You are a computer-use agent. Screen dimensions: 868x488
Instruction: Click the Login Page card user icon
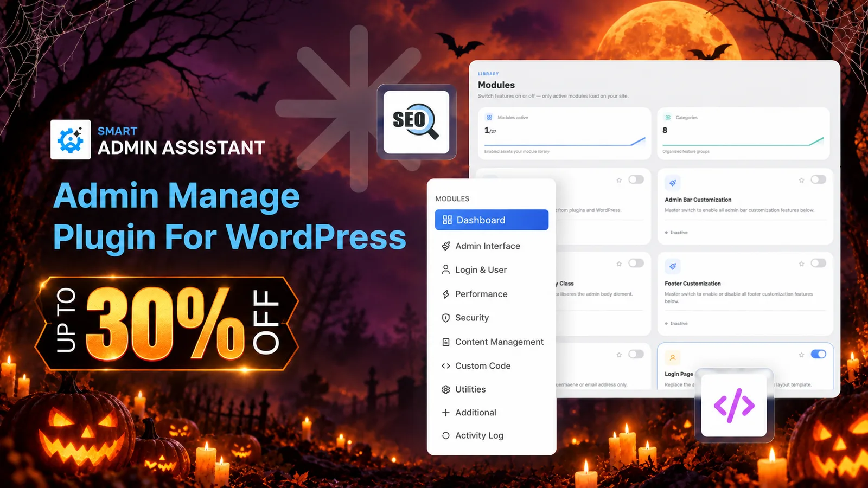[673, 357]
